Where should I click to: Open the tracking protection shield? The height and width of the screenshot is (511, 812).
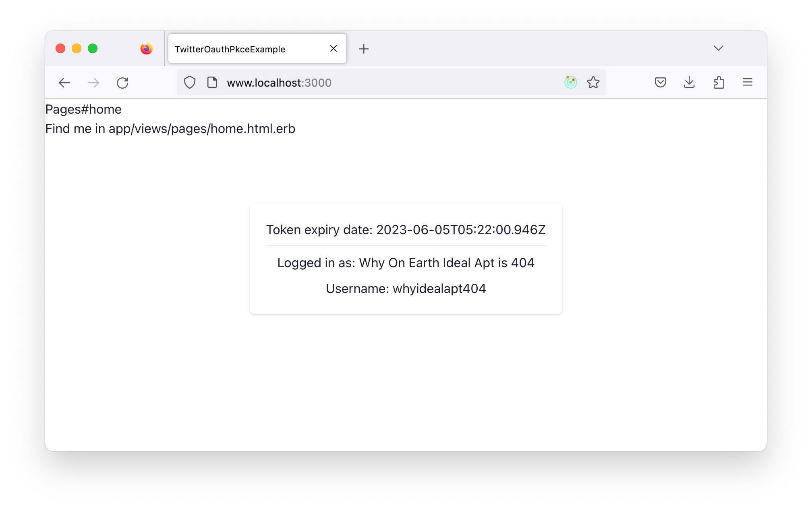tap(190, 82)
